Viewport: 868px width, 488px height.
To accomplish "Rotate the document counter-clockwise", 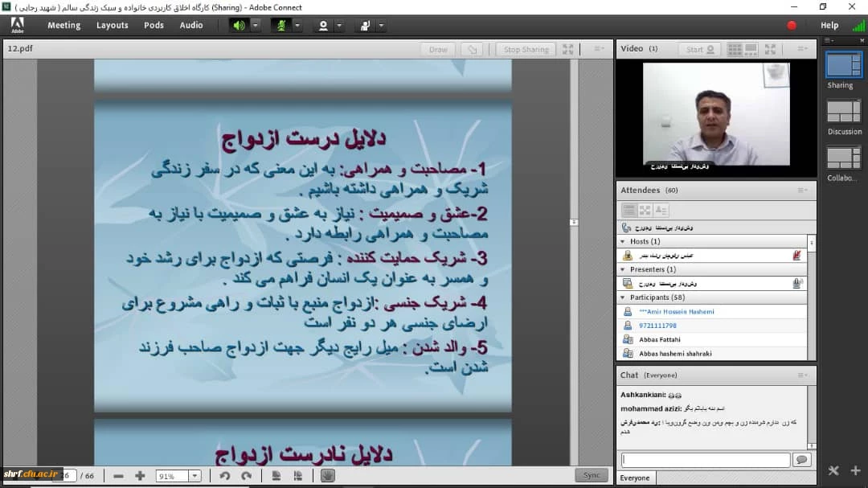I will tap(225, 476).
